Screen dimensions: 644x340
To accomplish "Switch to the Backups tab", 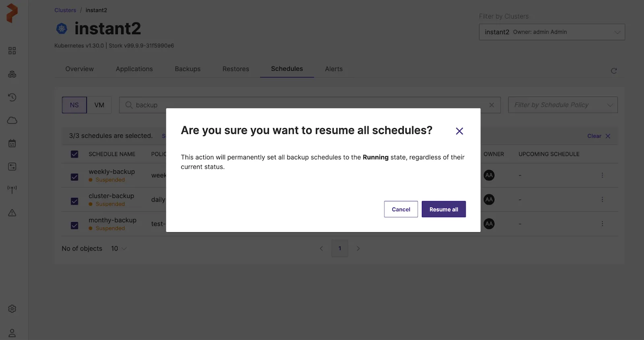I will [188, 69].
